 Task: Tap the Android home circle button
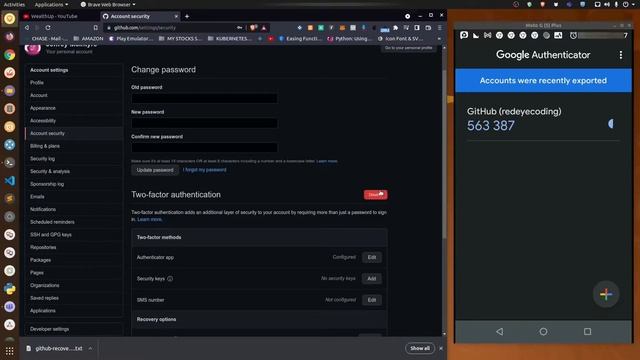click(x=543, y=331)
